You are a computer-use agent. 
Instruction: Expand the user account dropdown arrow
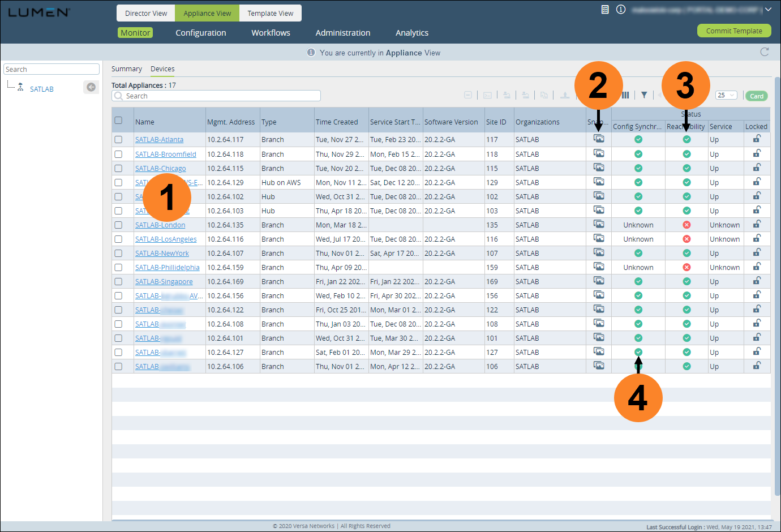click(768, 10)
